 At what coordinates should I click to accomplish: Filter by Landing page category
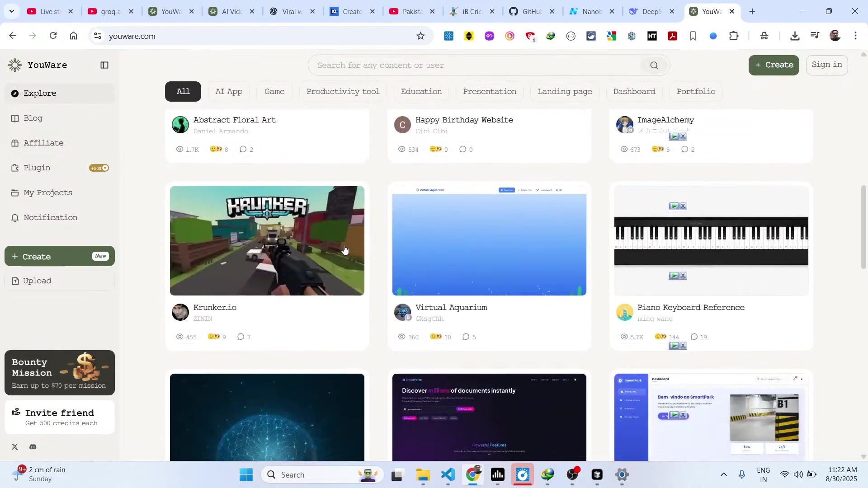pyautogui.click(x=565, y=91)
